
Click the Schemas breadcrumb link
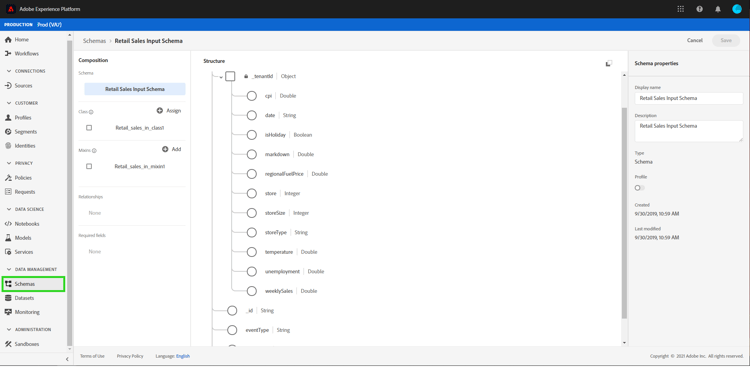94,41
